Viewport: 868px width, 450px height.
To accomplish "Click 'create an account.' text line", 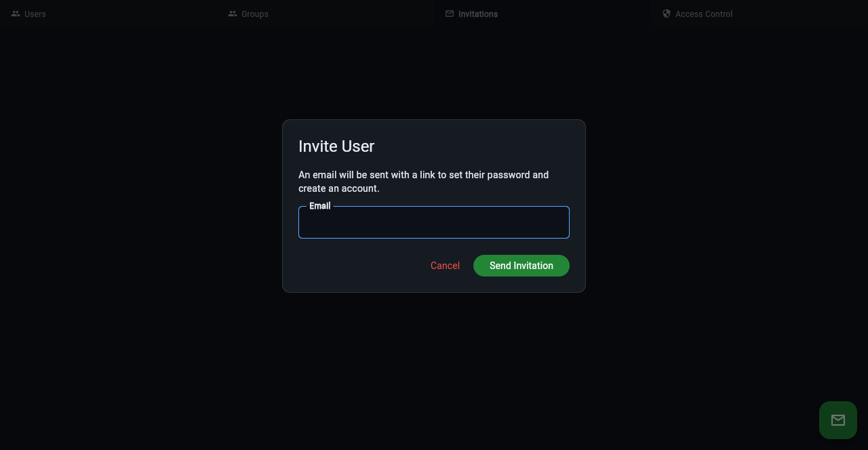I will (x=339, y=188).
